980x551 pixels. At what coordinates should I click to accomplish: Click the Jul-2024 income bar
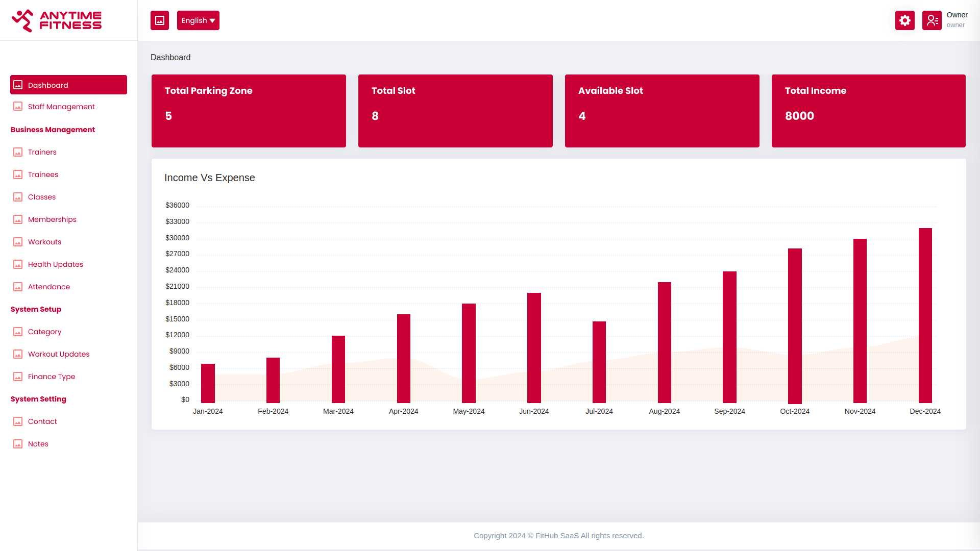coord(599,362)
